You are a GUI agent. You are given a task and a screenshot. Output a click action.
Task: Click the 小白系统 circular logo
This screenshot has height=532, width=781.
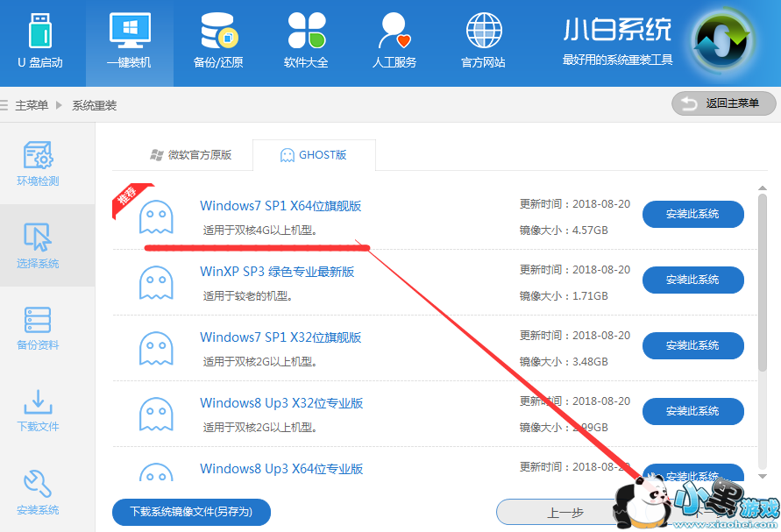tap(721, 42)
